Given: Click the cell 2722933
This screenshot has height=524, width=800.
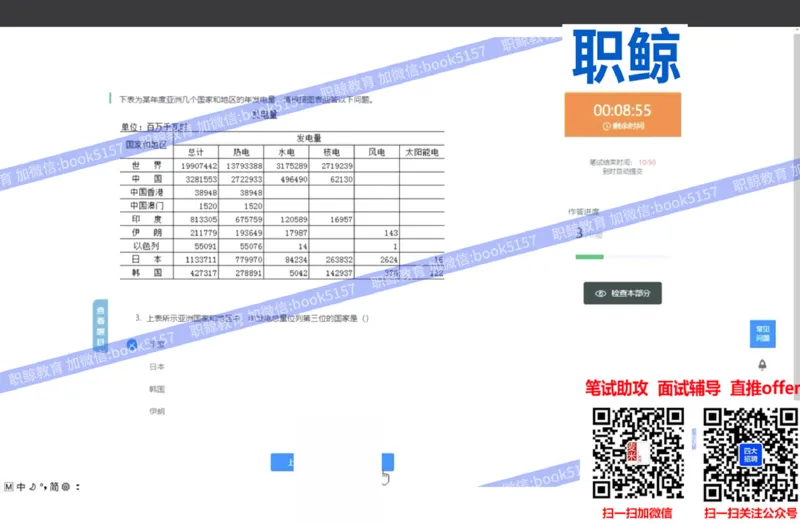Looking at the screenshot, I should click(x=246, y=179).
